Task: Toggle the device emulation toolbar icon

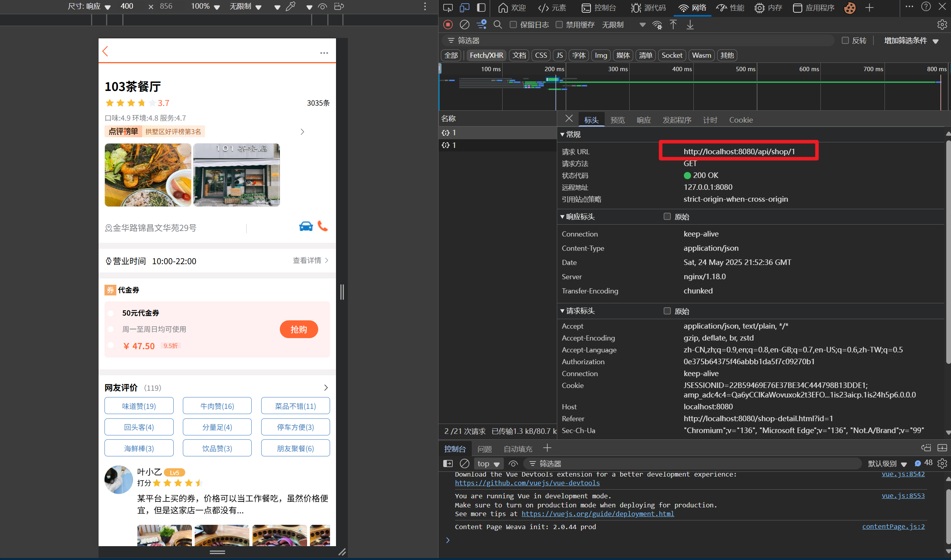Action: [464, 8]
